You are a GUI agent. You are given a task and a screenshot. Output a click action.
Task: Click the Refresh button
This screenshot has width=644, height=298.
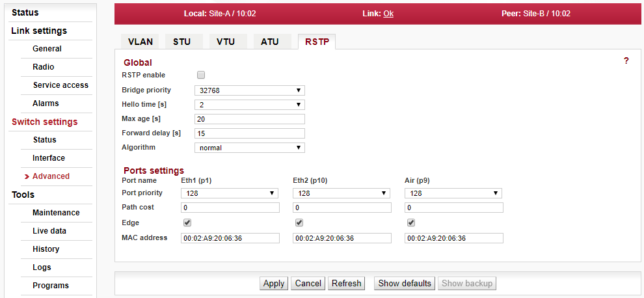[x=347, y=283]
